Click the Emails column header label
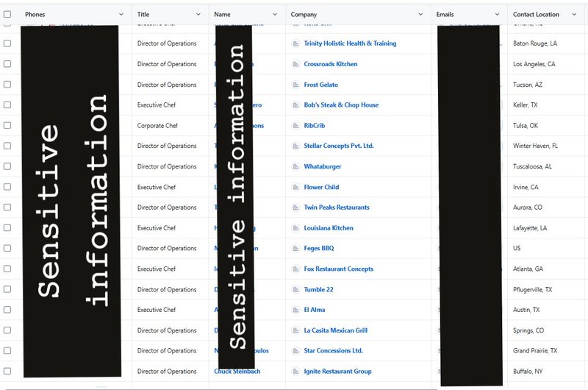 coord(445,14)
